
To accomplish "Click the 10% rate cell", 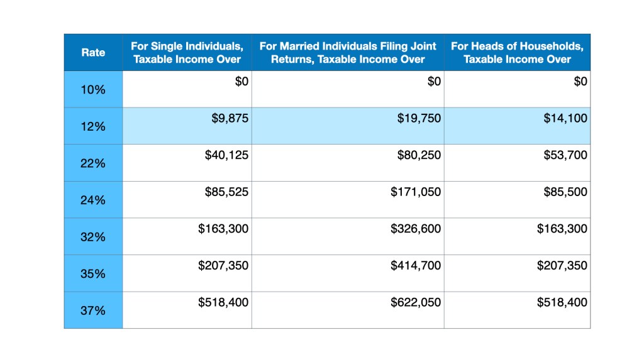I will [93, 89].
